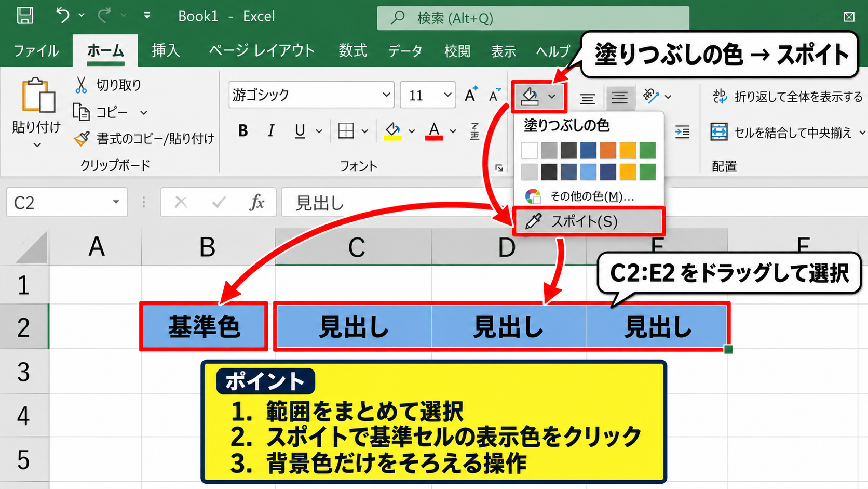Click the Save icon in title bar

[x=25, y=16]
